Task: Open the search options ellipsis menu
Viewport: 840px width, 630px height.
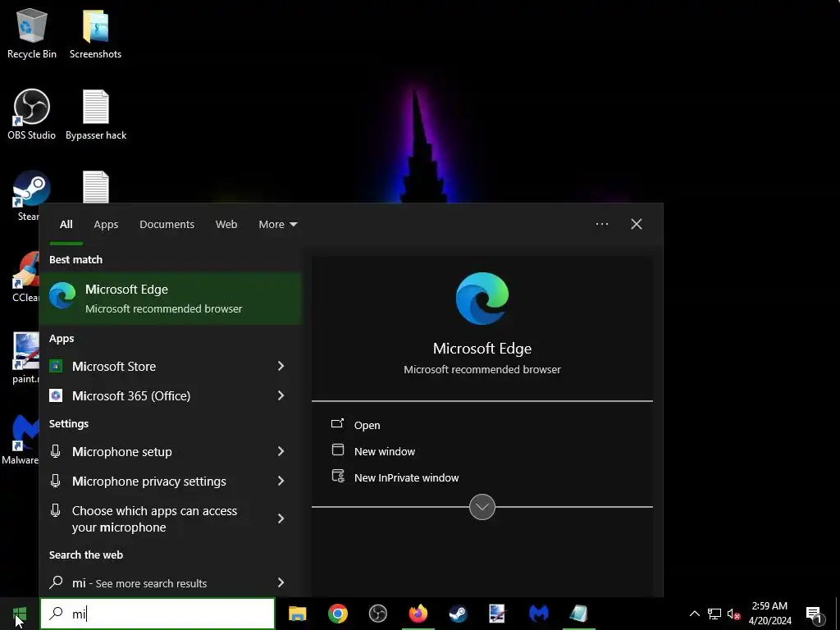Action: click(x=601, y=224)
